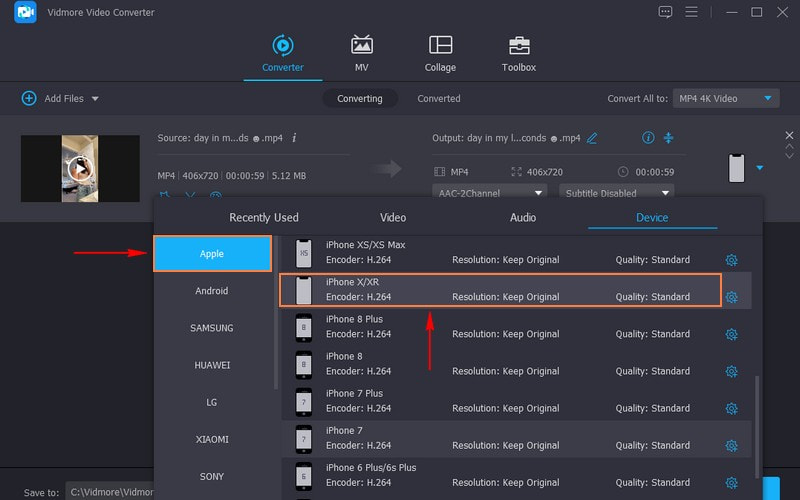Open the feedback chat icon in title bar
The width and height of the screenshot is (800, 500).
665,12
